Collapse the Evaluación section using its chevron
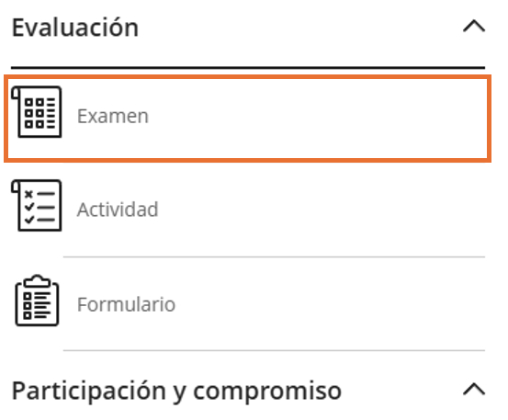 [x=474, y=27]
